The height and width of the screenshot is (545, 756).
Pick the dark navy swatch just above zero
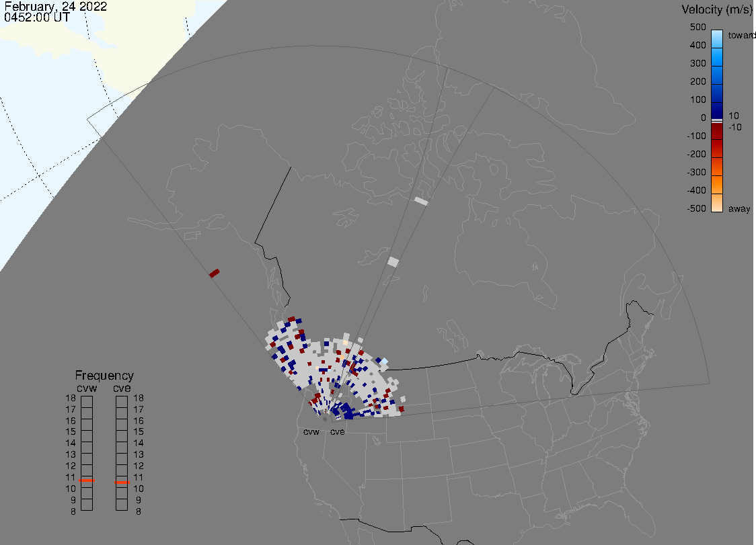[x=717, y=111]
